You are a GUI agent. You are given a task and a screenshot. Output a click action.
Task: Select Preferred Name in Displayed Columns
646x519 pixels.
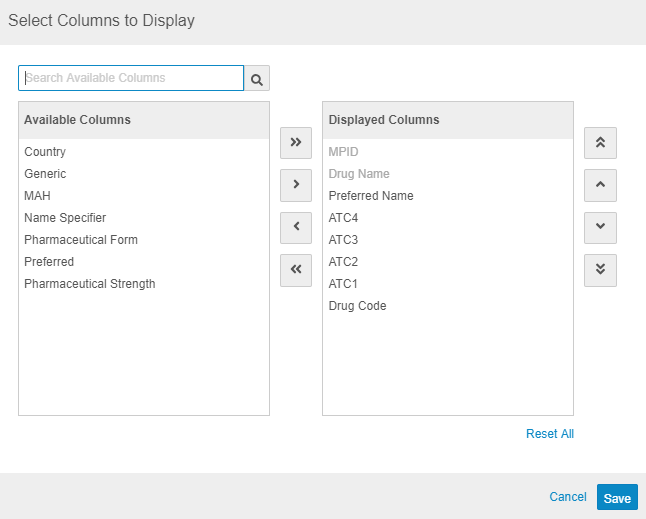pos(371,196)
